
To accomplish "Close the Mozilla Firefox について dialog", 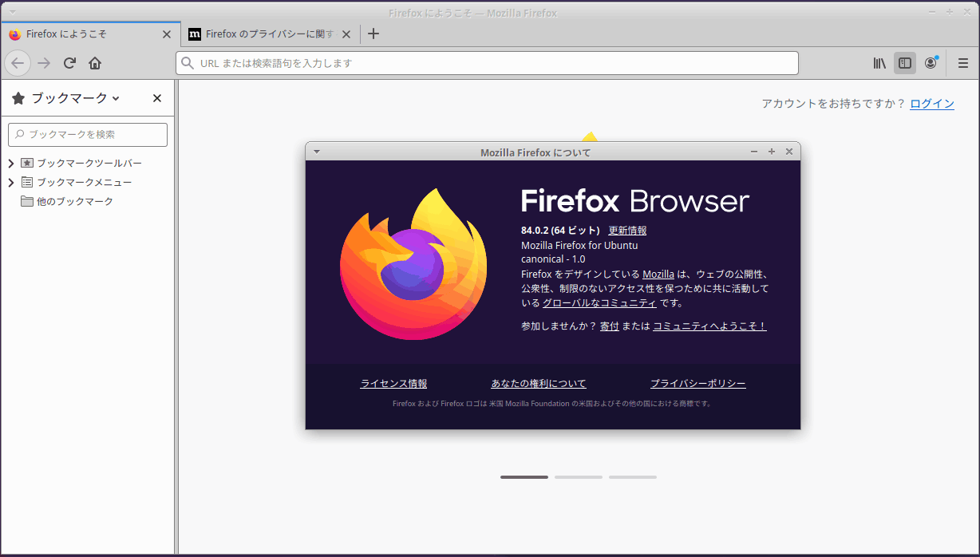I will click(789, 152).
